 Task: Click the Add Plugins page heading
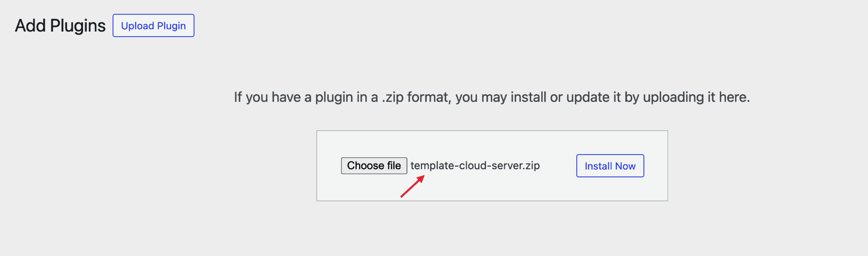tap(60, 25)
